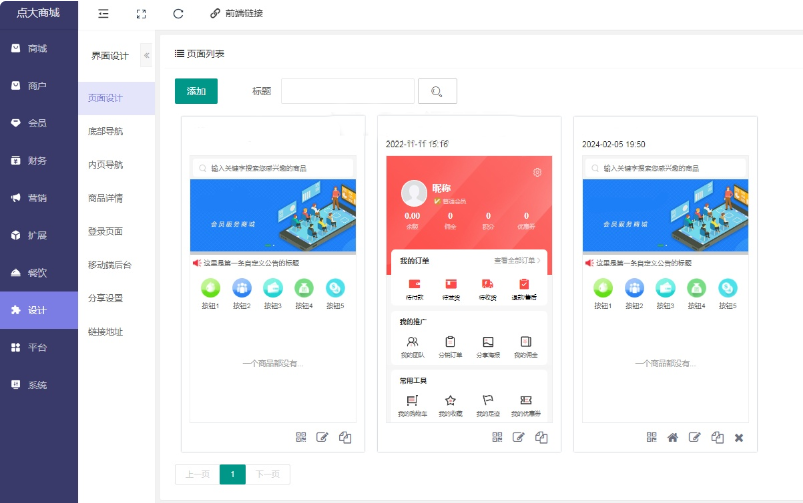
Task: Delete the 2024-02-05 page with X icon
Action: 739,437
